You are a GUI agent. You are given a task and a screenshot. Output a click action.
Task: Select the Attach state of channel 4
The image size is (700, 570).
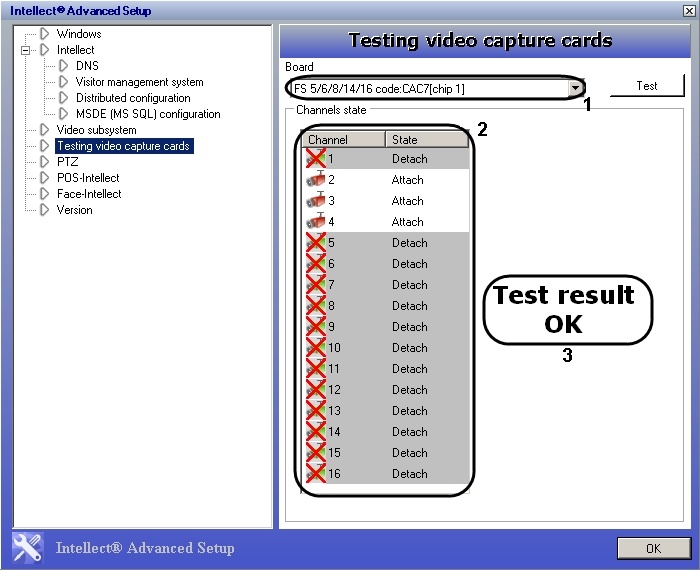[408, 222]
